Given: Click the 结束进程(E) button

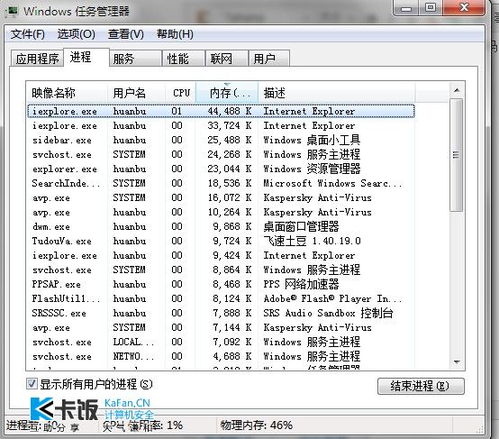Looking at the screenshot, I should [x=421, y=386].
